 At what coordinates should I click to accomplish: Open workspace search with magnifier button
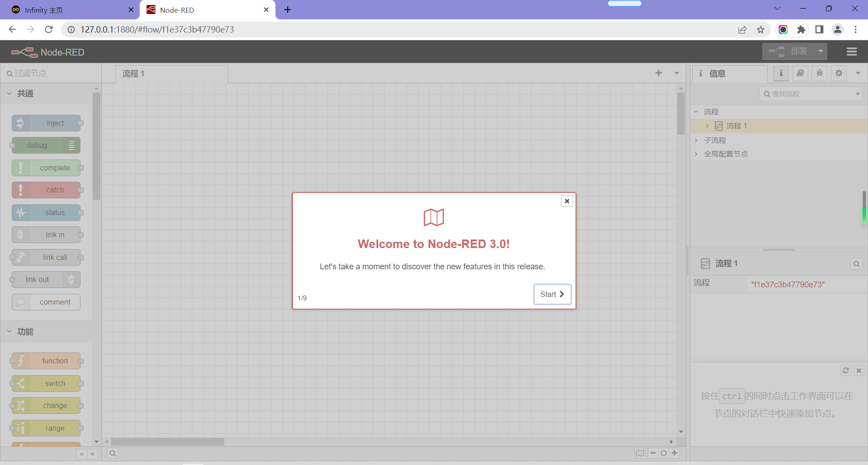tap(113, 453)
